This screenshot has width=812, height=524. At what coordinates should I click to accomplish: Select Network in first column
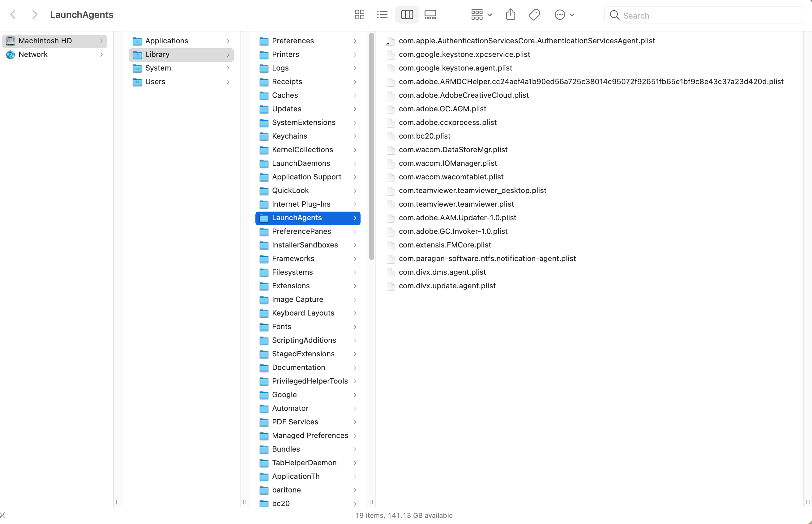point(33,54)
